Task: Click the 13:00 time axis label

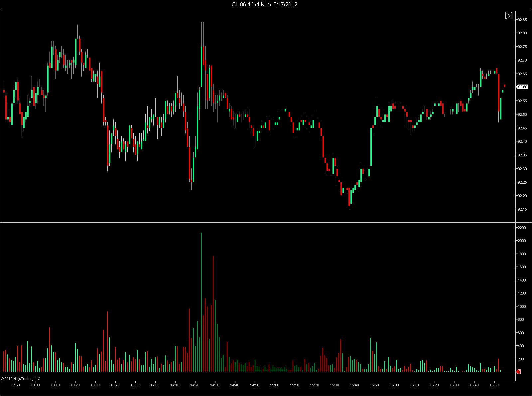Action: pos(35,385)
